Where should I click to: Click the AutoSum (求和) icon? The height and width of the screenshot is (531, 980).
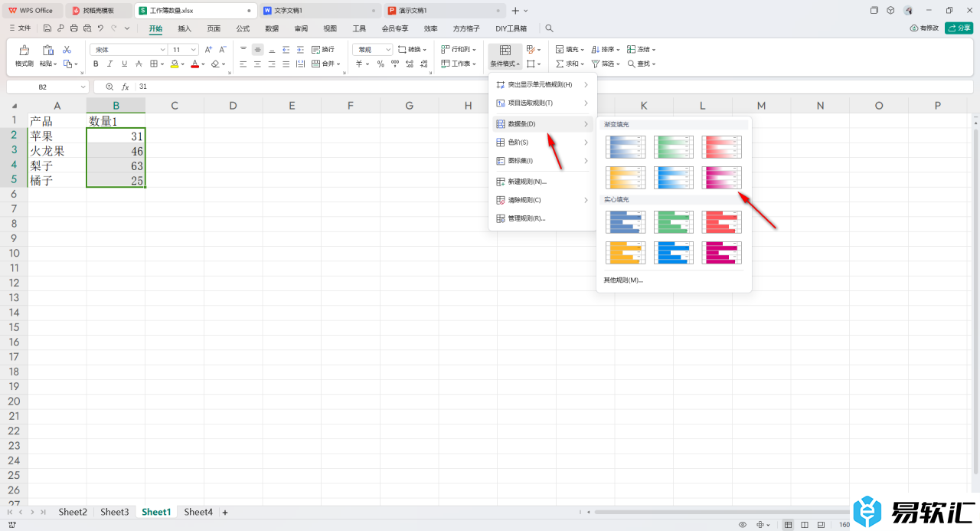click(560, 64)
